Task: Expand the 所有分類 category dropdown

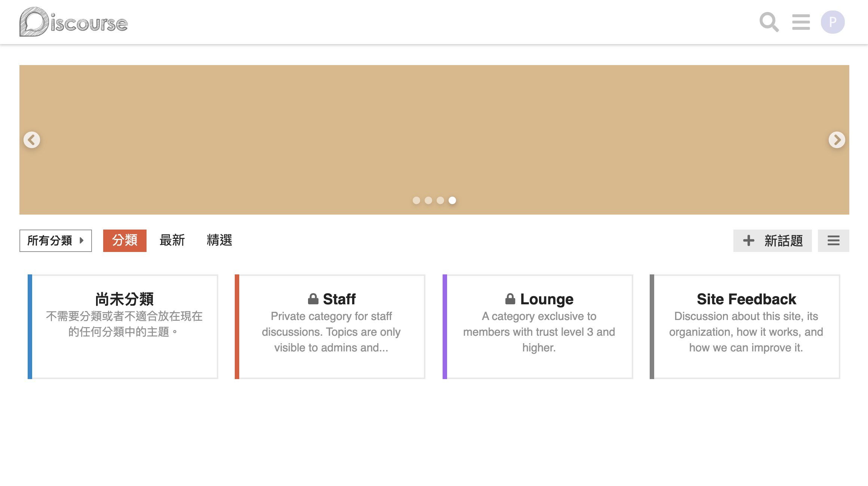Action: point(56,240)
